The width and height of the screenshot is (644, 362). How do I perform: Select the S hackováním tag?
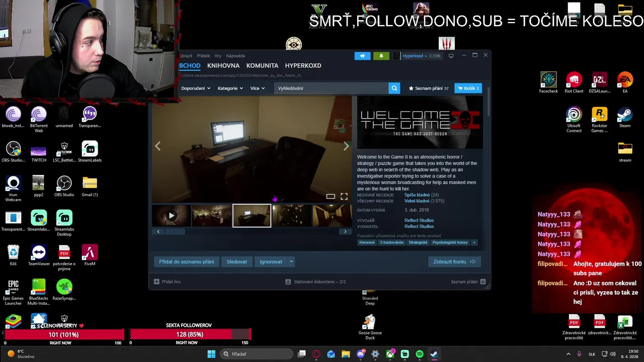(391, 242)
